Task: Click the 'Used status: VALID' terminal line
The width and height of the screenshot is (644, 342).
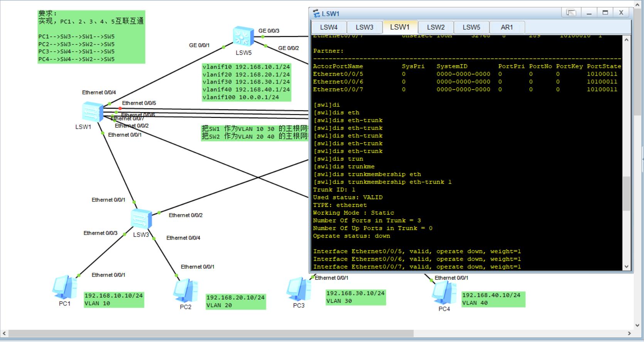Action: click(x=348, y=197)
